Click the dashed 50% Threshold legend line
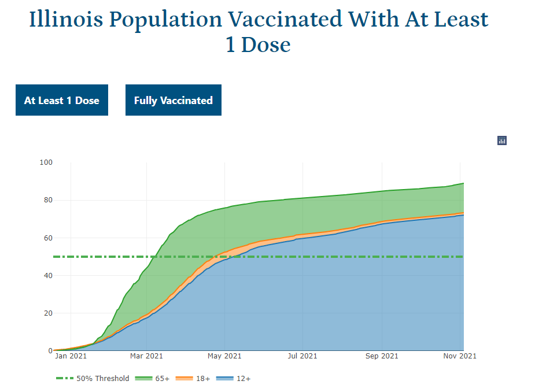This screenshot has height=392, width=535. coord(65,379)
